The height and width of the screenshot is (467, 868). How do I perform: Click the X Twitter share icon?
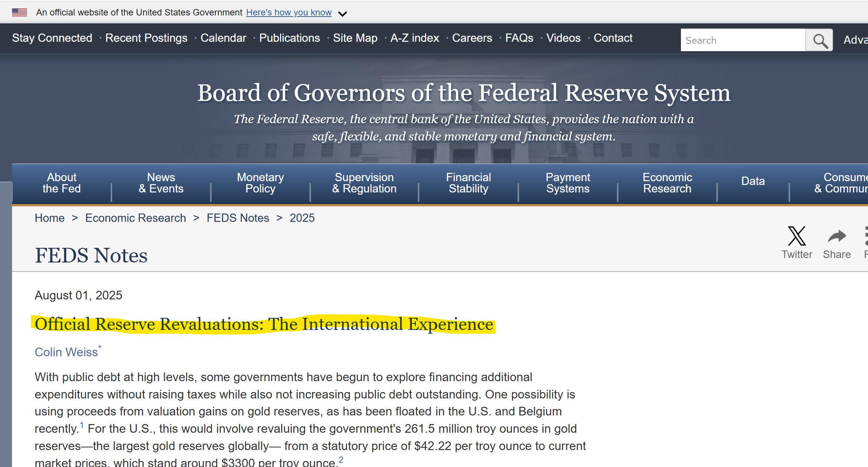[x=796, y=236]
